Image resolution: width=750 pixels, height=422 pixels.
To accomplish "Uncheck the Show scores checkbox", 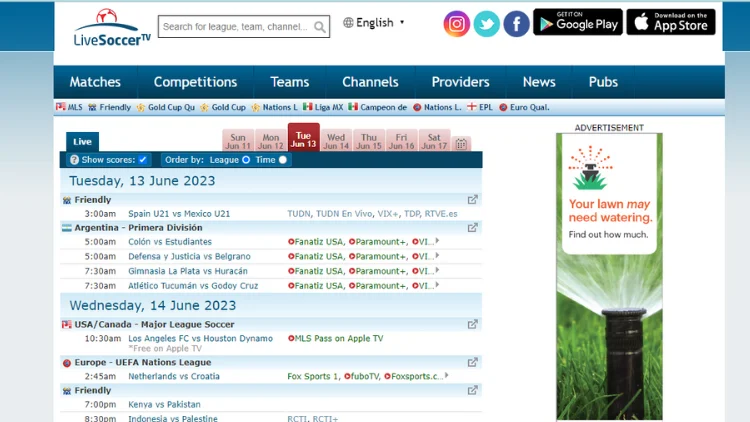I will pos(143,160).
